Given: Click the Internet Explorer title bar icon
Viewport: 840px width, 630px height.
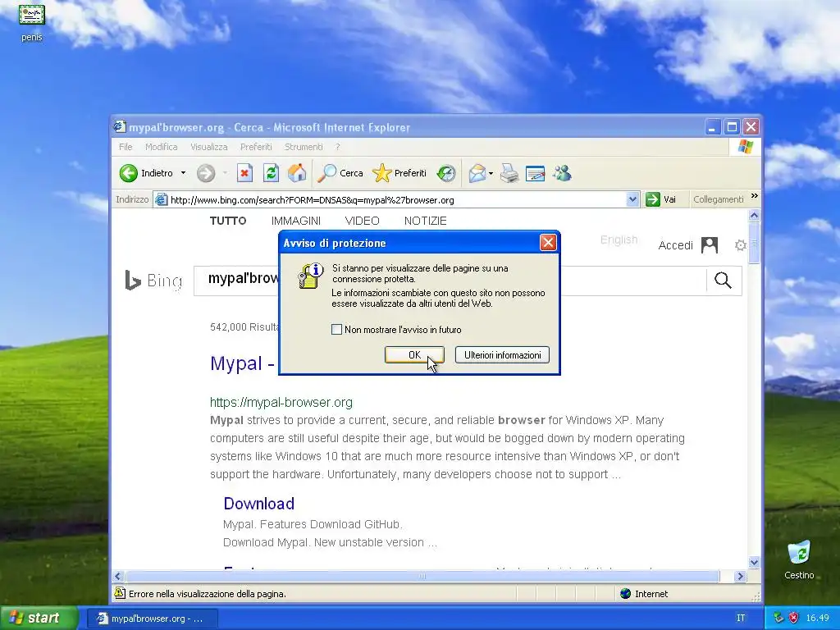Looking at the screenshot, I should pos(120,127).
